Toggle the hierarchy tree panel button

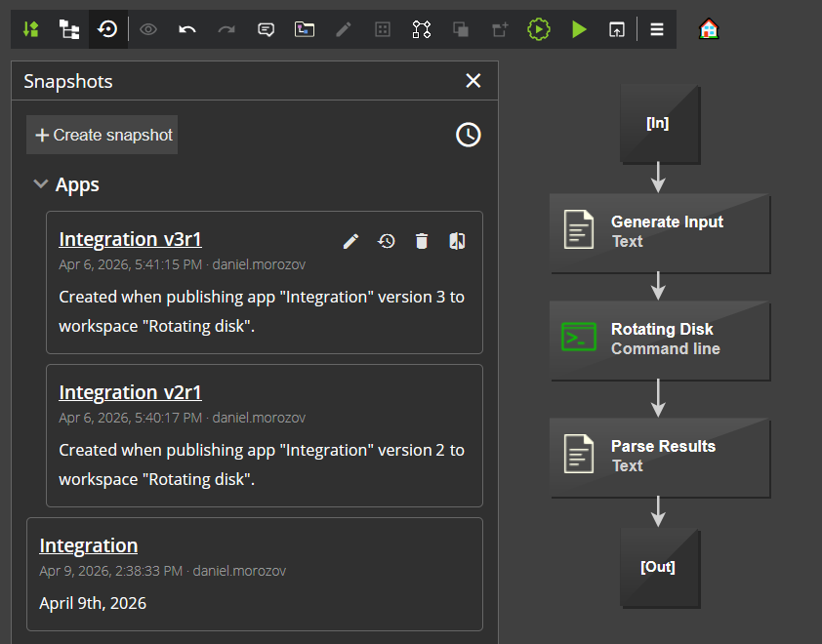pos(69,29)
